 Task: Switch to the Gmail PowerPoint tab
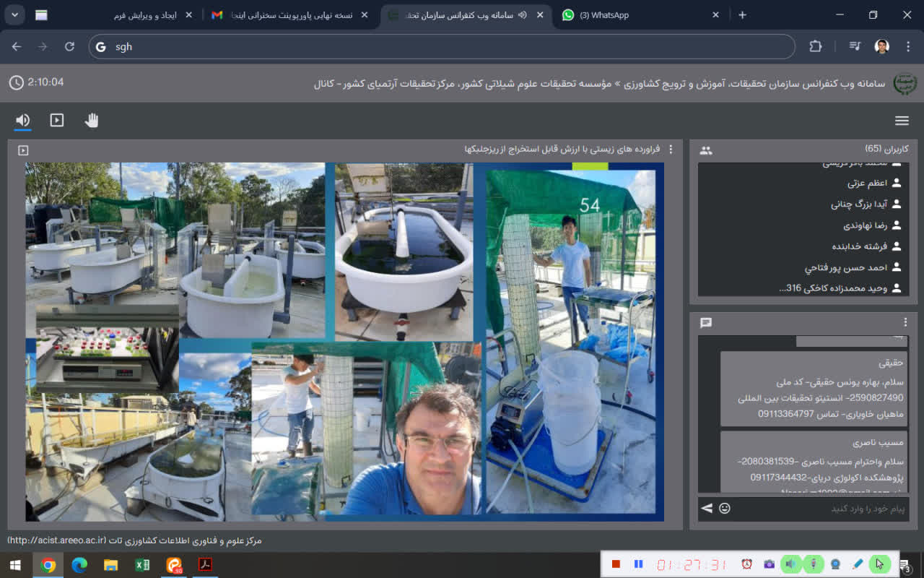[289, 15]
